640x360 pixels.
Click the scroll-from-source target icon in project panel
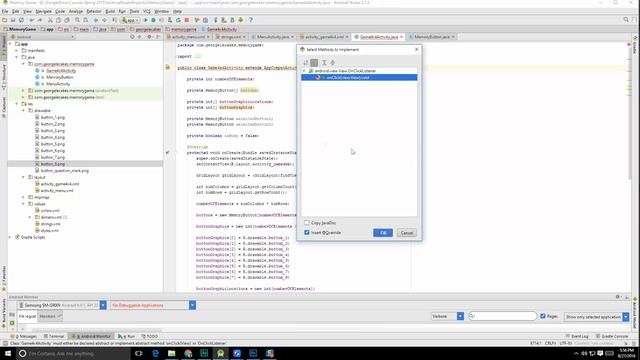coord(132,37)
